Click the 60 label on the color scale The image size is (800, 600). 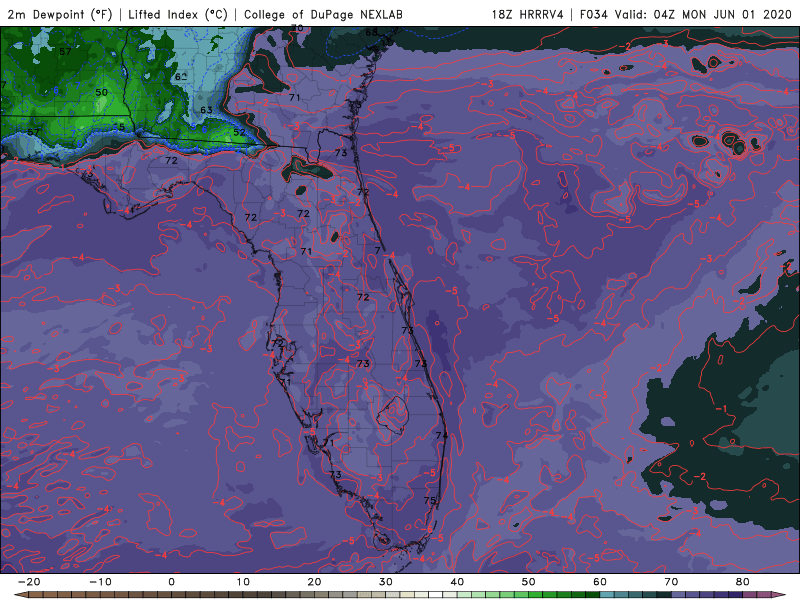[x=600, y=582]
